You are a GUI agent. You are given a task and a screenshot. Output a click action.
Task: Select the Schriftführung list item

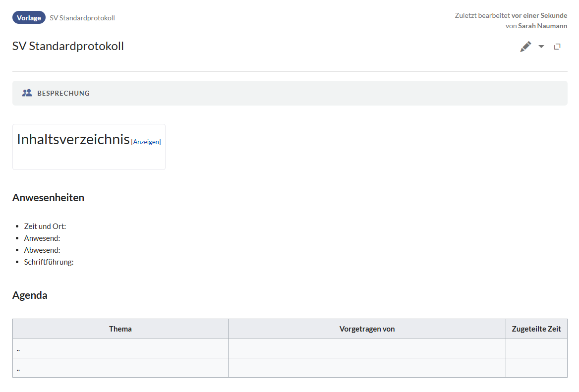click(x=49, y=262)
